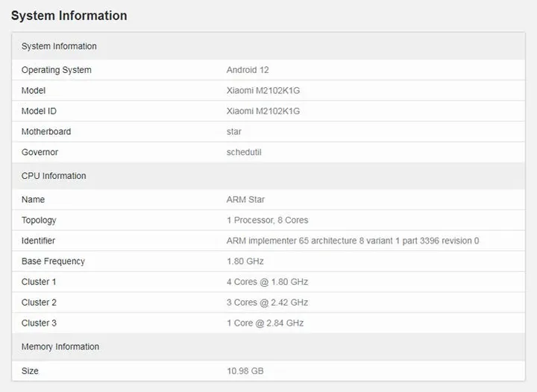537x392 pixels.
Task: Click the 'Motherboard' label
Action: coord(46,132)
